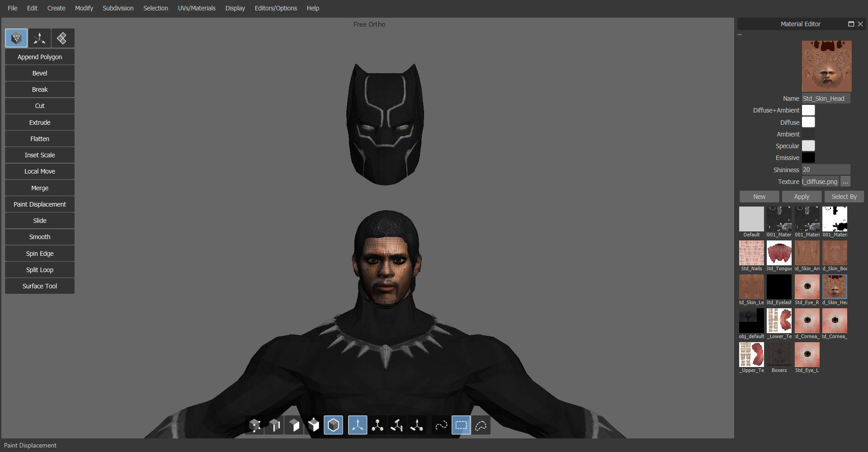Switch to object selection mode
The width and height of the screenshot is (868, 452).
coord(333,425)
